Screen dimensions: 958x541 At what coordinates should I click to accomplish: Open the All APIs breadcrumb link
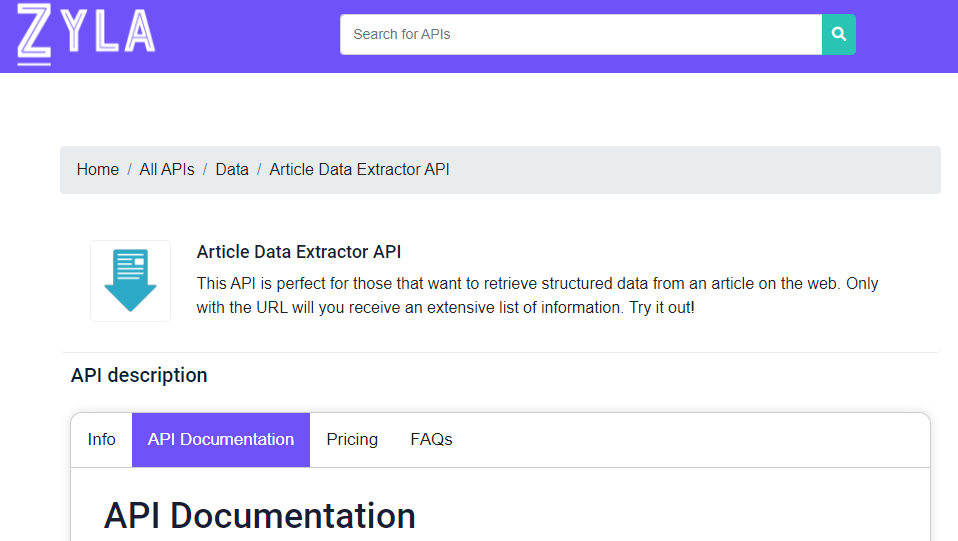click(167, 169)
